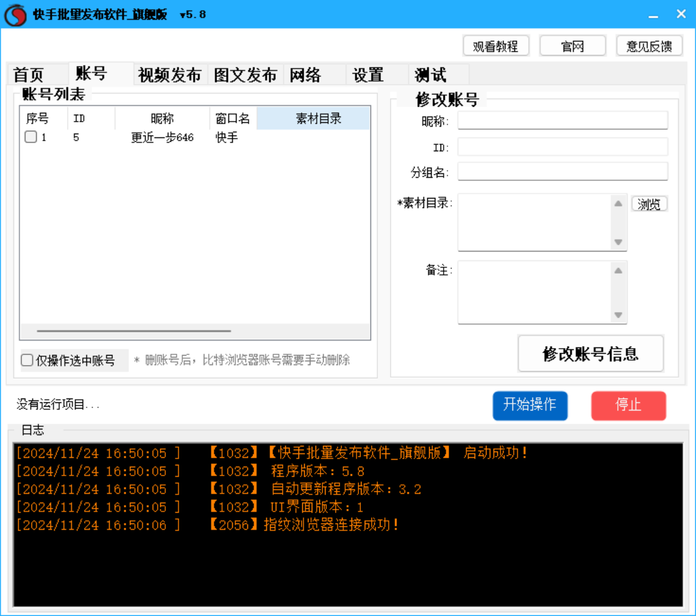
Task: Click the 浏览 browse button
Action: tap(649, 204)
